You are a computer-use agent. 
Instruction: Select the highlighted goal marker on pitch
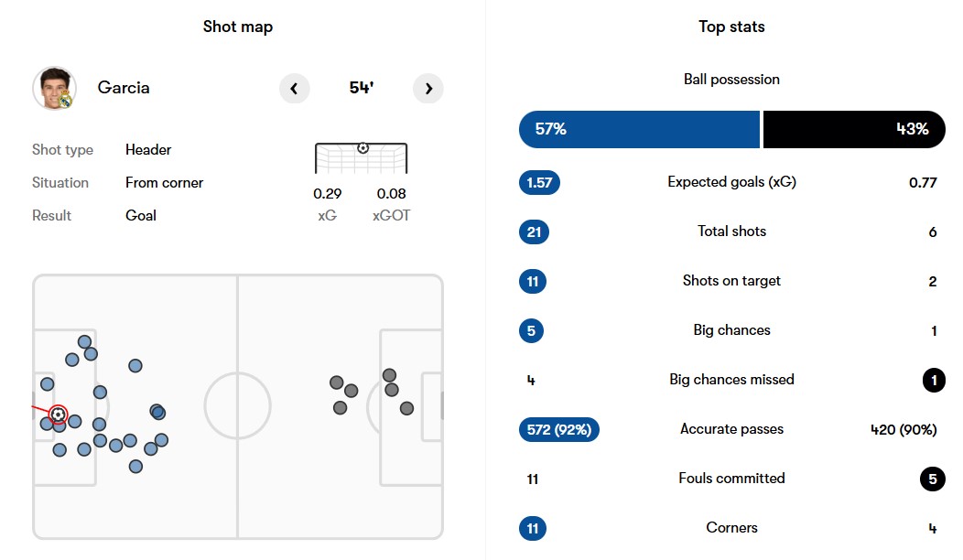59,415
